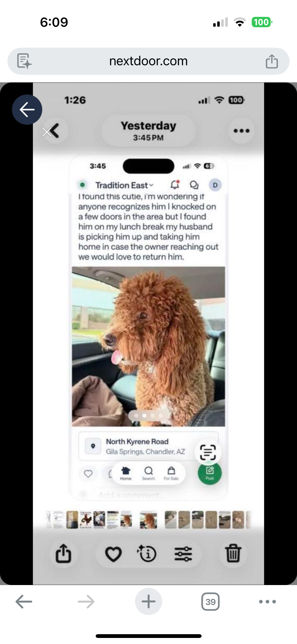Tap the page reader icon left of nextdoor.com
297x644 pixels.
[x=24, y=61]
